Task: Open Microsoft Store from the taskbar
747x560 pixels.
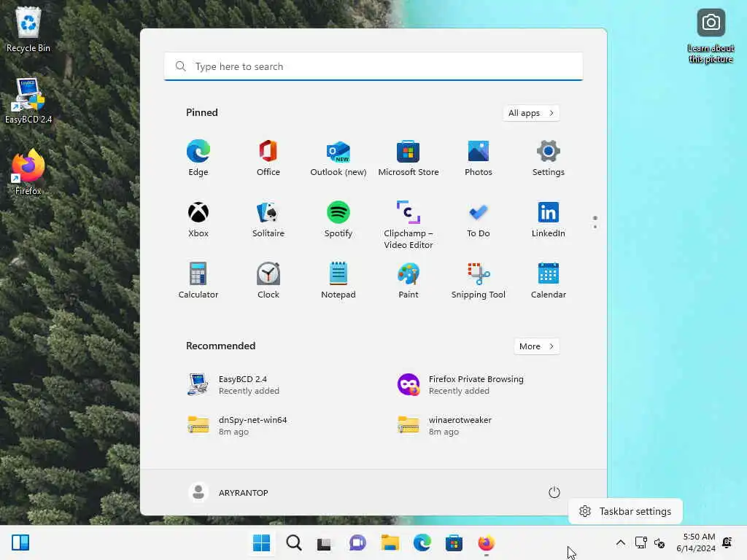Action: 454,542
